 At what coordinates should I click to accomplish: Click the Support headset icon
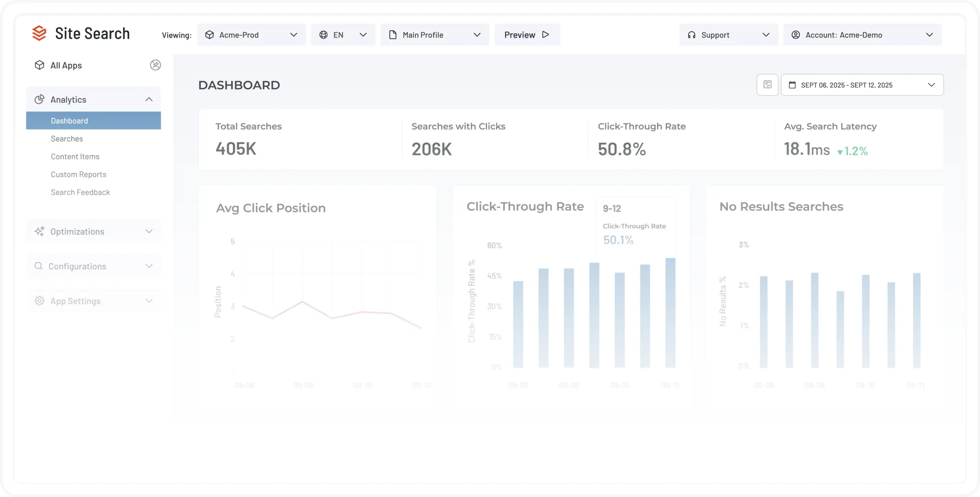click(691, 35)
